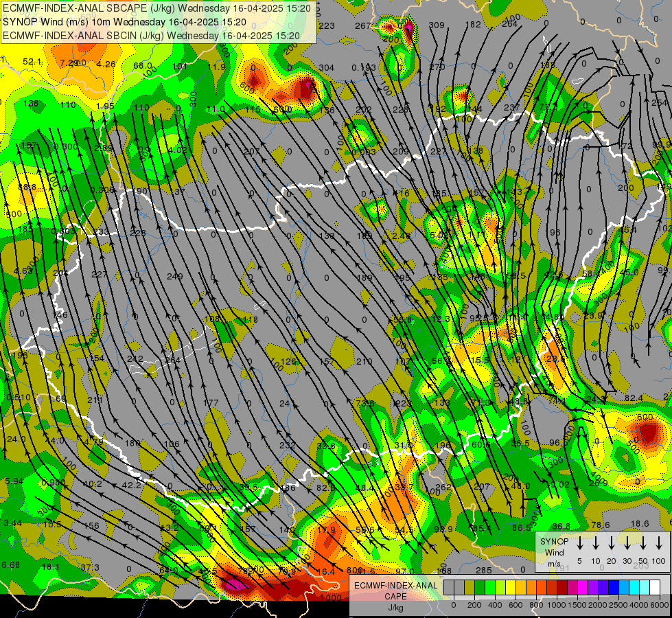Click the ECMWF-INDEX-ANAL CAPE legend label
The height and width of the screenshot is (618, 672).
395,591
